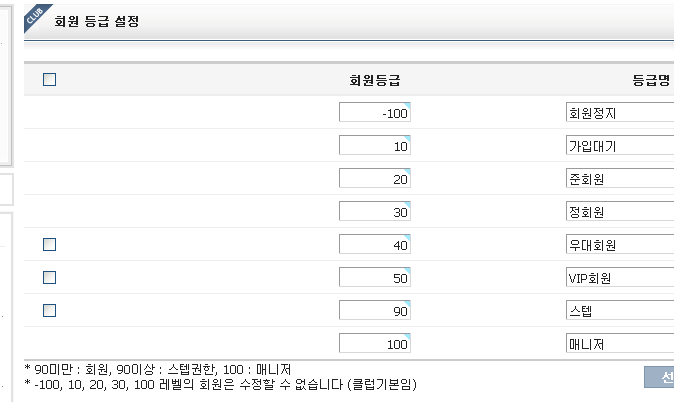Click the level field containing 100
This screenshot has width=674, height=402.
[375, 343]
